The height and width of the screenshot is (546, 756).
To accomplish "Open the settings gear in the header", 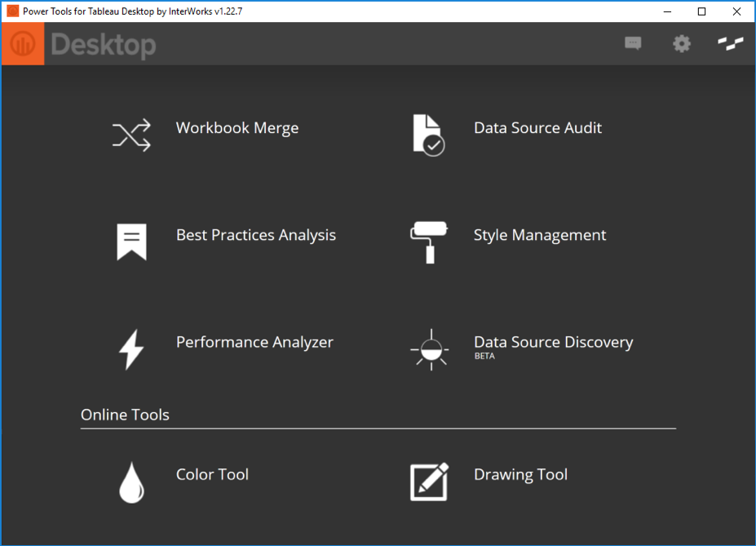I will coord(681,43).
